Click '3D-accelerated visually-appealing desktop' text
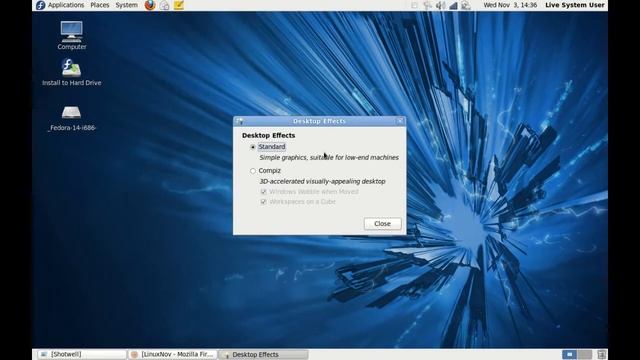The width and height of the screenshot is (640, 360). tap(322, 181)
